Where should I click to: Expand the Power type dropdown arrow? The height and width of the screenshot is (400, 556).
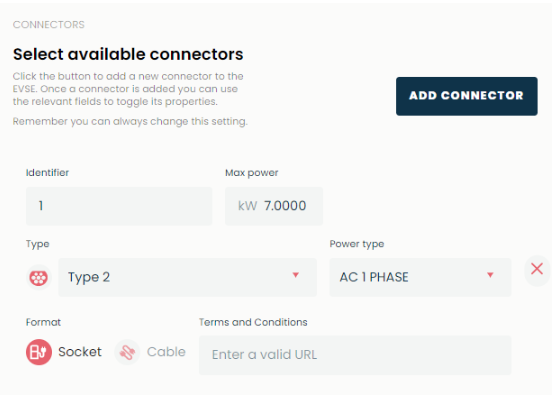[490, 275]
